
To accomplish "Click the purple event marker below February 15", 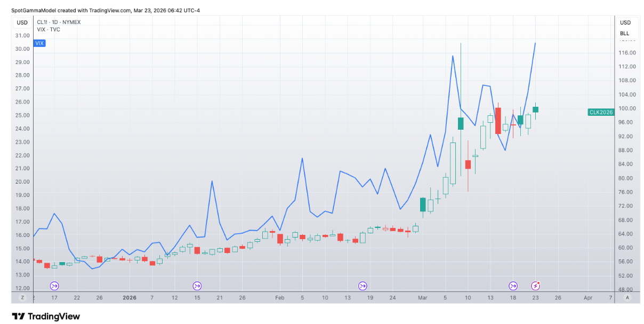I will (197, 286).
